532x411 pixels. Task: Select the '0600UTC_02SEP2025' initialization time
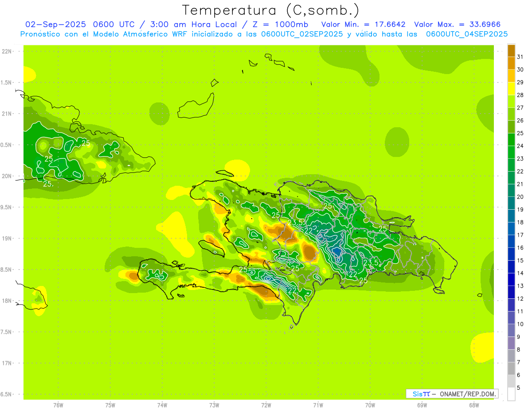[302, 34]
